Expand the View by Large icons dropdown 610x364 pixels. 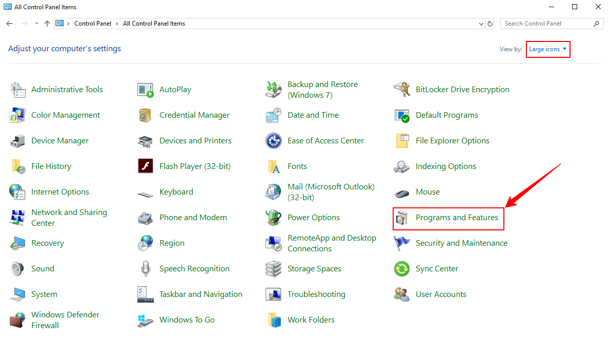tap(548, 50)
